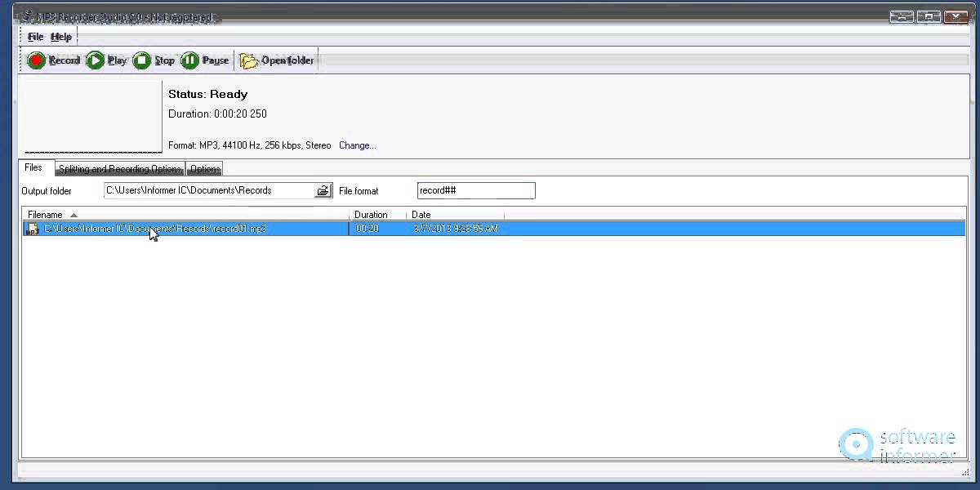The height and width of the screenshot is (490, 980).
Task: Pause using the Pause toolbar button
Action: [205, 60]
